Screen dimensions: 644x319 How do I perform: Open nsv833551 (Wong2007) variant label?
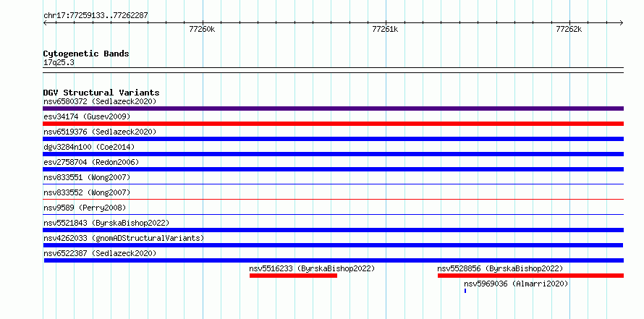[x=87, y=177]
